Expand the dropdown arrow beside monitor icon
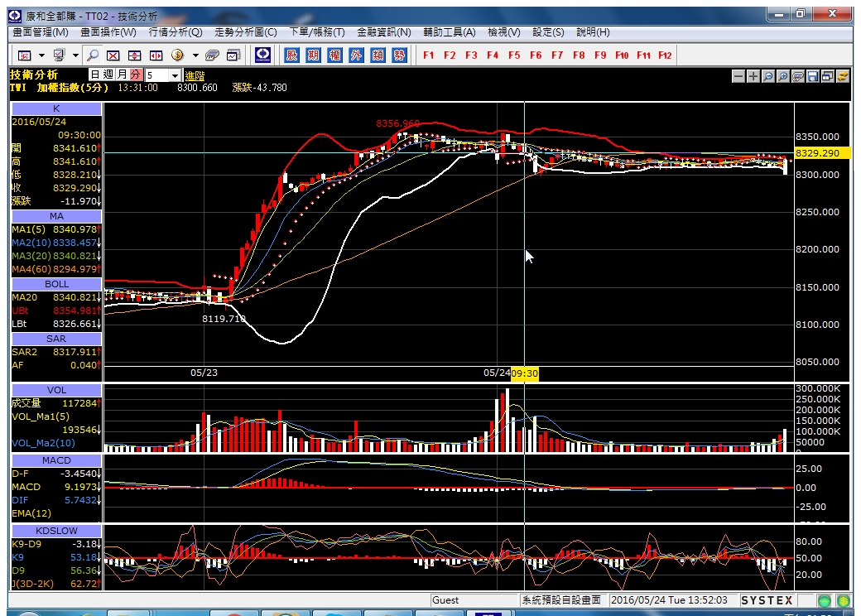Viewport: 861px width, 616px height. 76,55
